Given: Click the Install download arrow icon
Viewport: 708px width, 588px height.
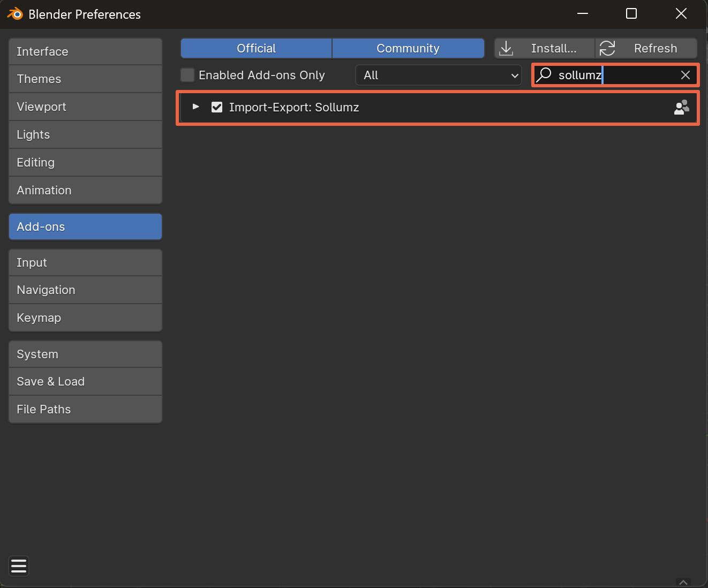Looking at the screenshot, I should tap(506, 49).
